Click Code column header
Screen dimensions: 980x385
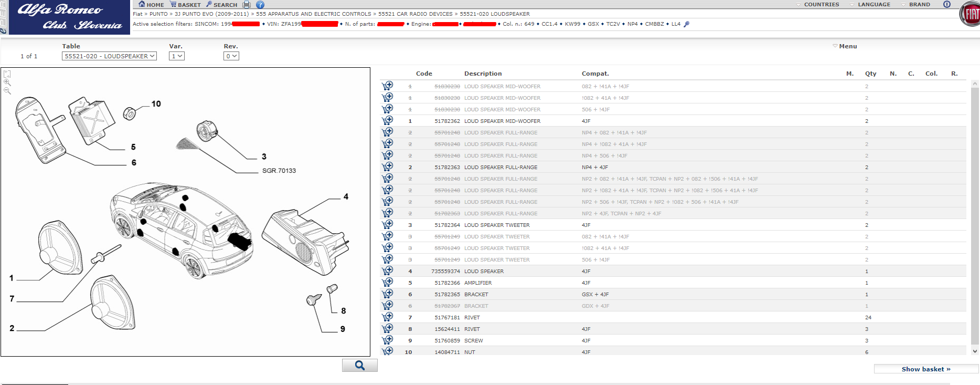click(x=424, y=74)
